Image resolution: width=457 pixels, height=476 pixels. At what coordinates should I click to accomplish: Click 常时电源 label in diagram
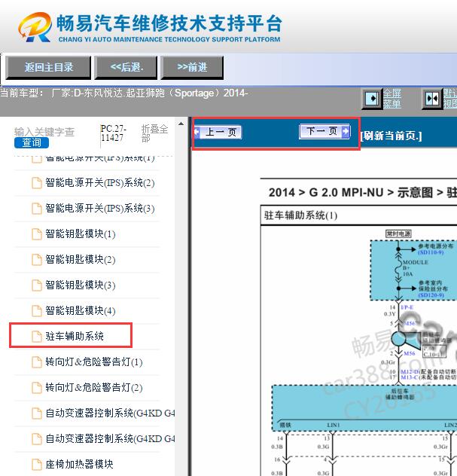[398, 233]
